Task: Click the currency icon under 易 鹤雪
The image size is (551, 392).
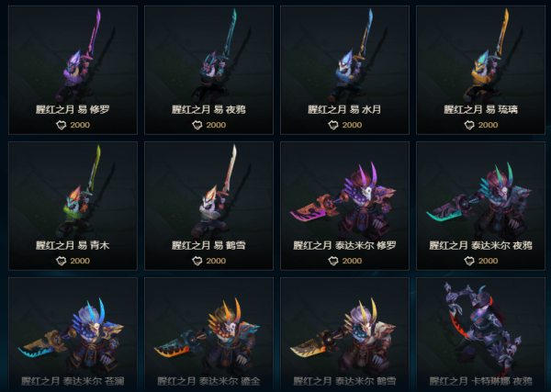Action: tap(197, 261)
